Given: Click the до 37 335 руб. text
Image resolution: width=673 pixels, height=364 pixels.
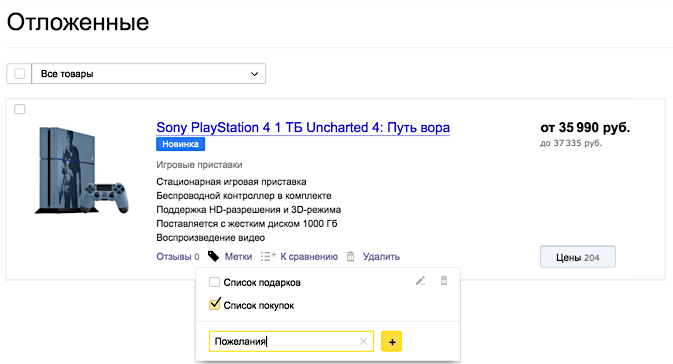Looking at the screenshot, I should [571, 143].
